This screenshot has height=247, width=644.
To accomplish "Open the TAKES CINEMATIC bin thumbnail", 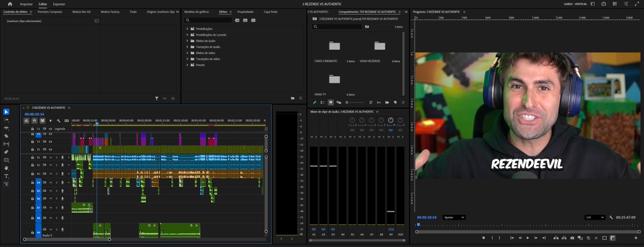I will click(334, 46).
